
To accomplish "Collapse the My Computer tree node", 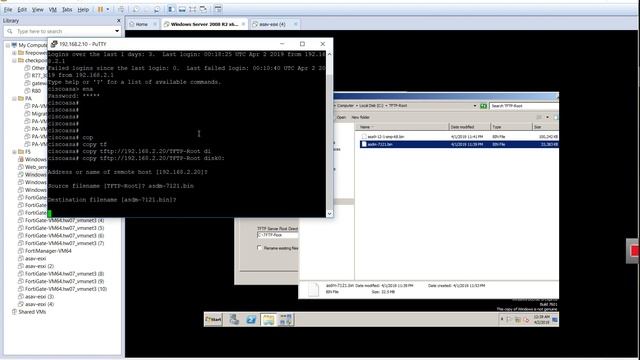I will coord(7,45).
